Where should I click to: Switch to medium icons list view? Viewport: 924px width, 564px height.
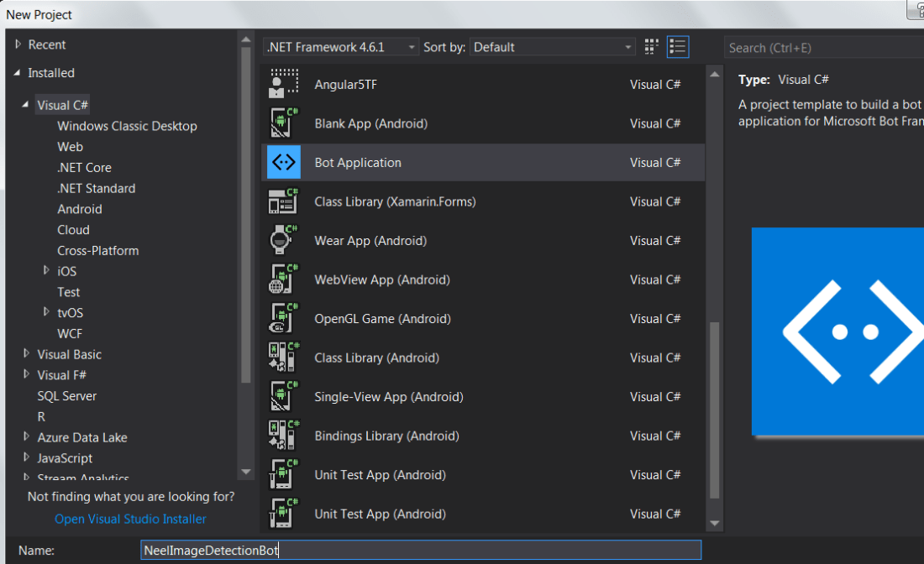pyautogui.click(x=678, y=47)
